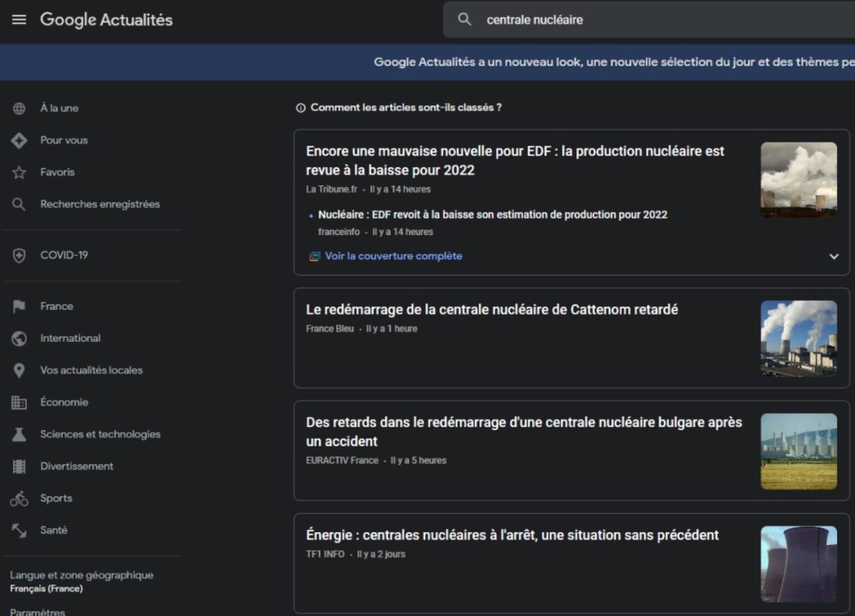Open the Économie section

pos(64,402)
